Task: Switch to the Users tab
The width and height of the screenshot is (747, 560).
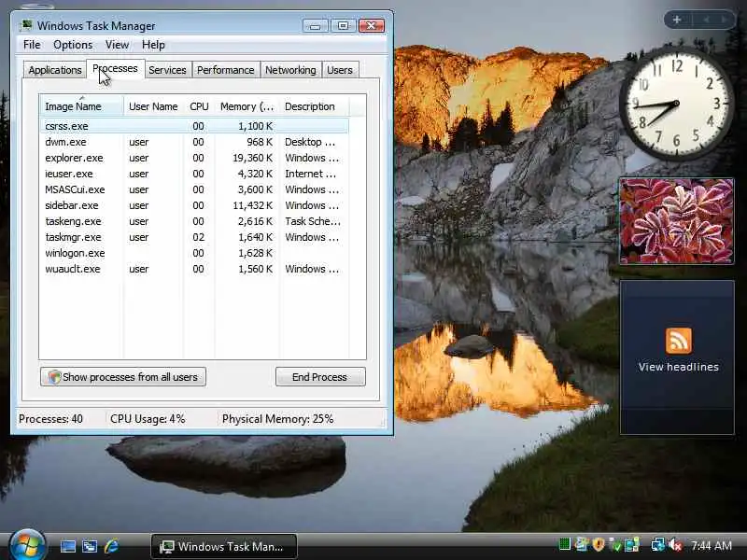Action: tap(340, 70)
